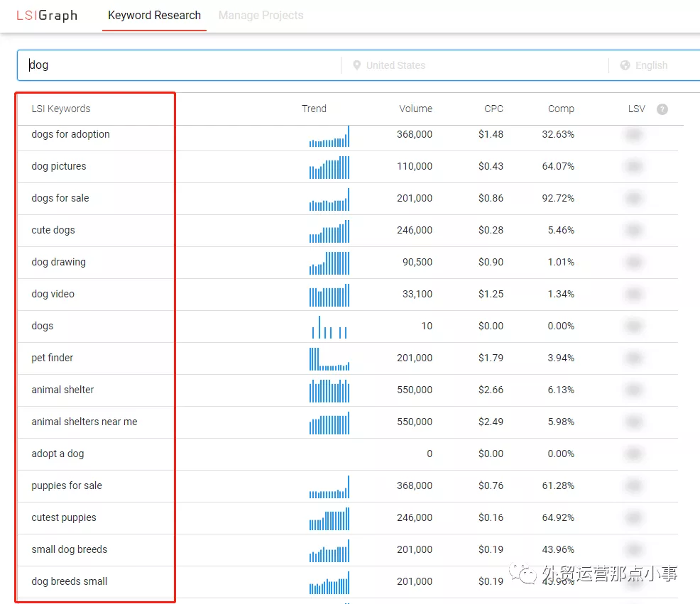Click the LSV help question mark icon

click(x=662, y=109)
